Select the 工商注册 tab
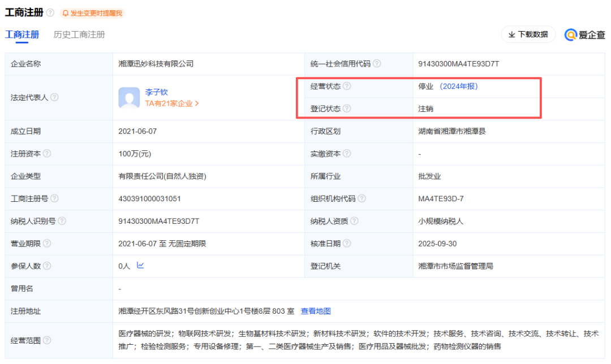The width and height of the screenshot is (611, 364). tap(22, 34)
